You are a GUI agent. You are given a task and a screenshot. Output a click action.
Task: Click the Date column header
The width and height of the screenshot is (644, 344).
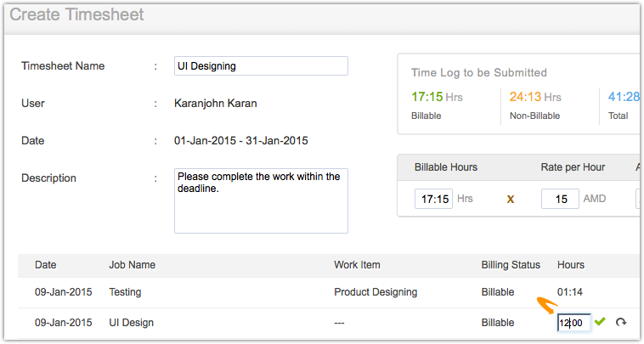click(46, 265)
